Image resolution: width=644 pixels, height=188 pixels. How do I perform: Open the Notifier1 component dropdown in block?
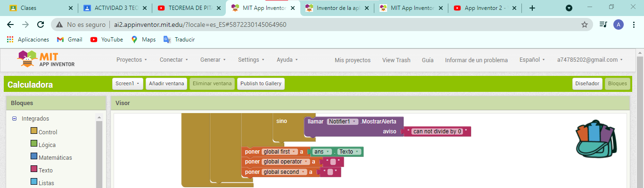pyautogui.click(x=343, y=122)
